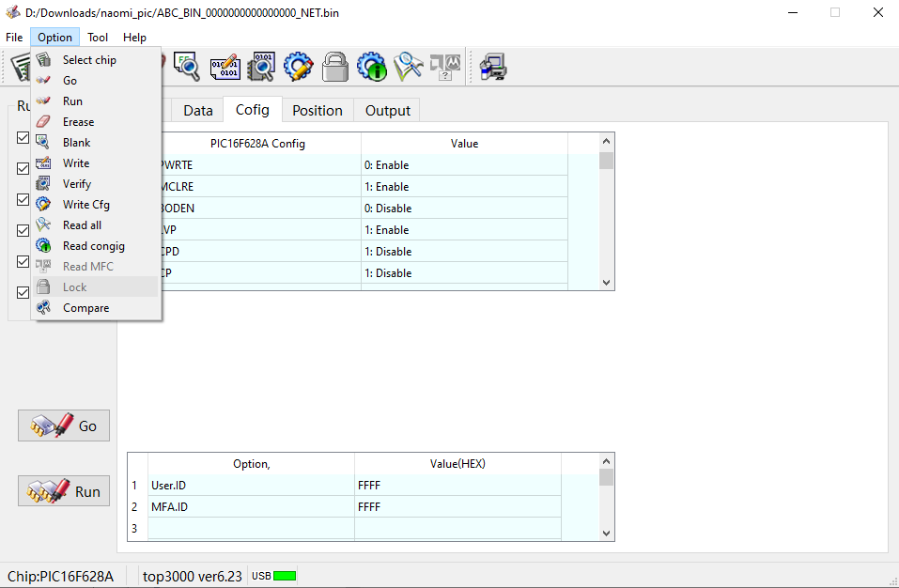899x588 pixels.
Task: Click the Option table scrollbar down arrow
Action: click(x=606, y=533)
